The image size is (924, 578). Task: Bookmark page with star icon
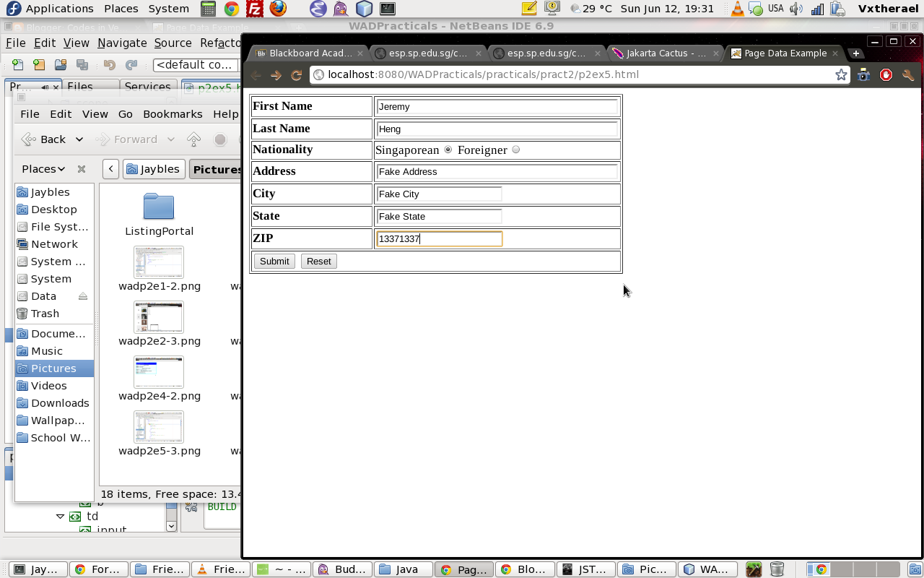point(841,75)
